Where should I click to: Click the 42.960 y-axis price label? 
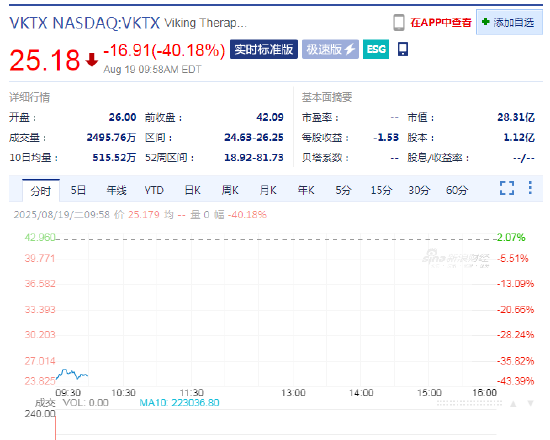tap(40, 238)
